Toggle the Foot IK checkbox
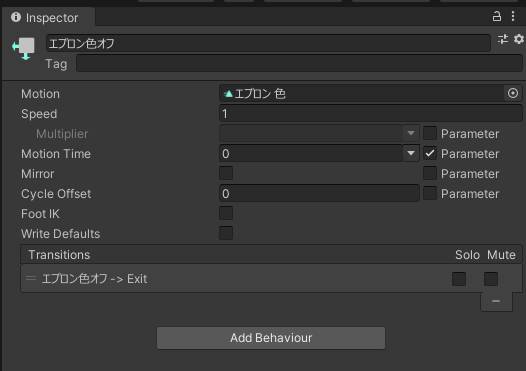 pos(226,213)
